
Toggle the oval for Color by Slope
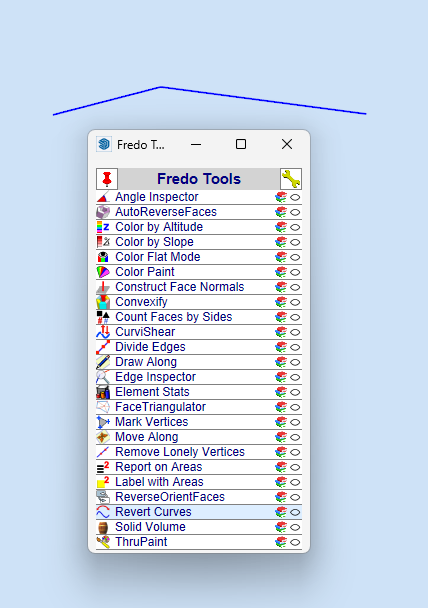[x=295, y=242]
